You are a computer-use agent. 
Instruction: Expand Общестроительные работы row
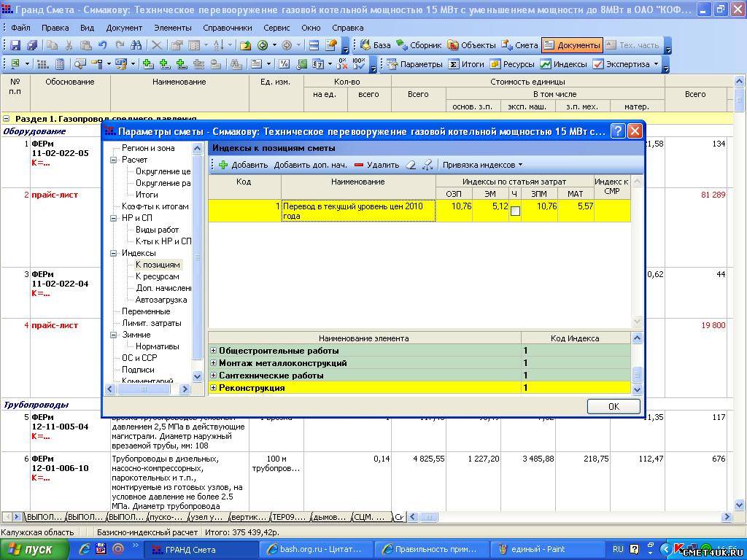pos(214,351)
